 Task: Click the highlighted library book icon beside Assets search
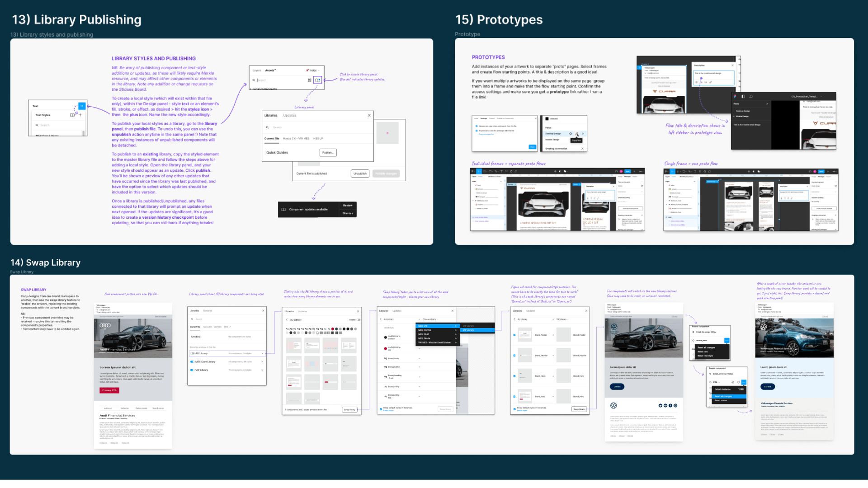click(x=318, y=80)
